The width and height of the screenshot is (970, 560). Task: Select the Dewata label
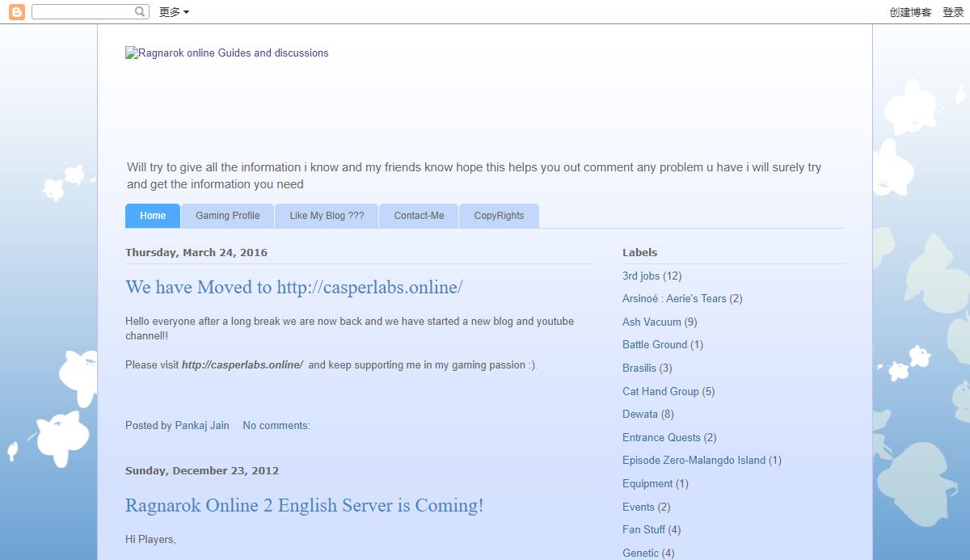(x=640, y=414)
